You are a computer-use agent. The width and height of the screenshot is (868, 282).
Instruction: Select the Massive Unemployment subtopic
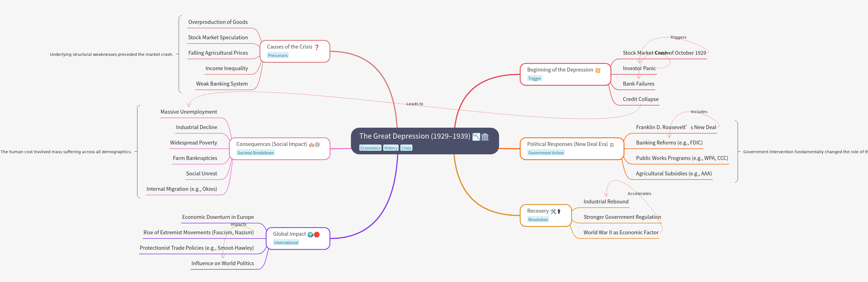pos(188,111)
